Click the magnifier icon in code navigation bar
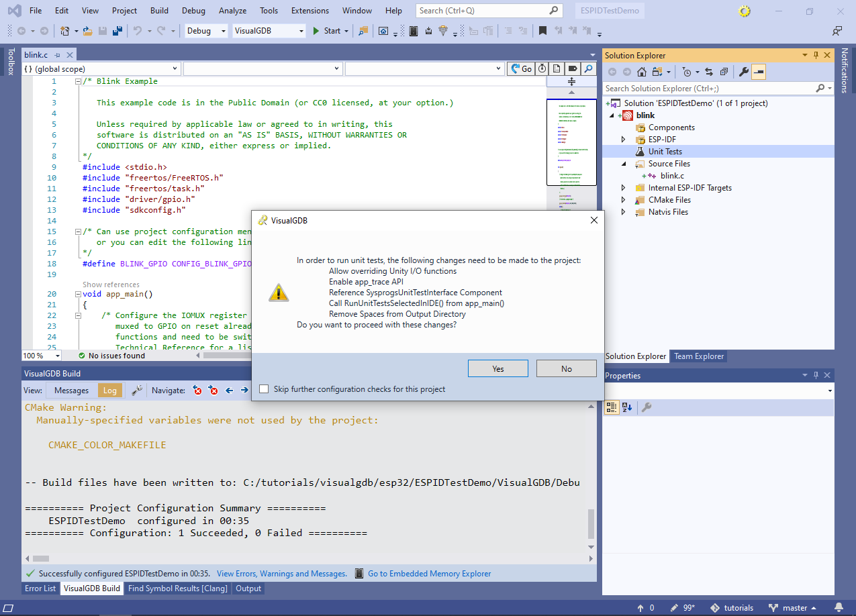The width and height of the screenshot is (856, 616). click(x=589, y=68)
